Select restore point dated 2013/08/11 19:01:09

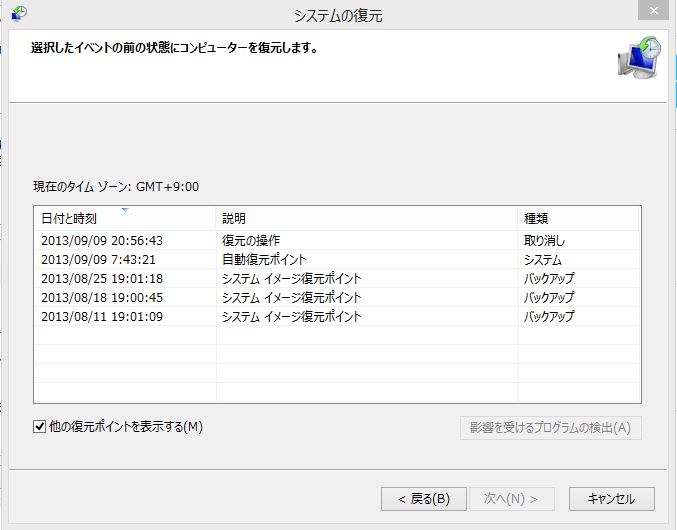[102, 316]
